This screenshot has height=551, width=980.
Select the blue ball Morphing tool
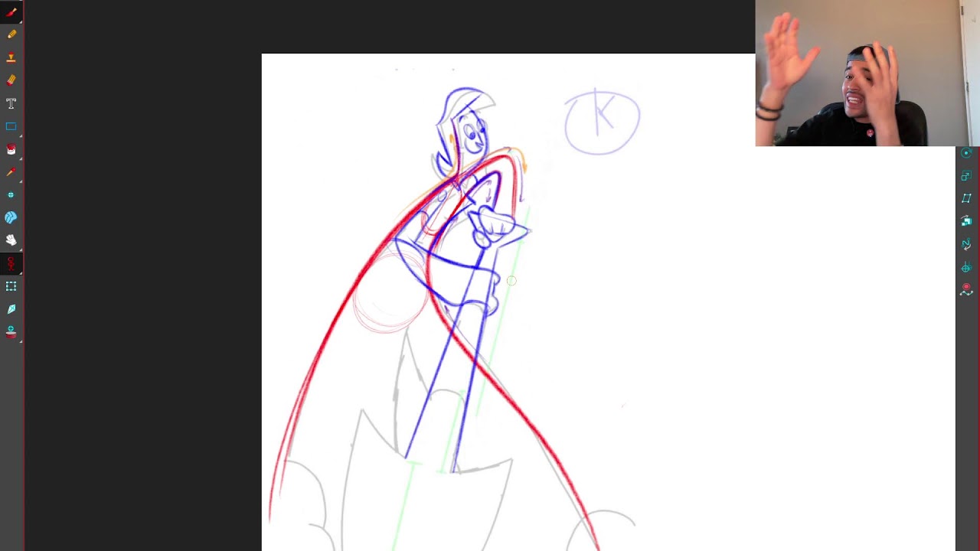coord(11,217)
